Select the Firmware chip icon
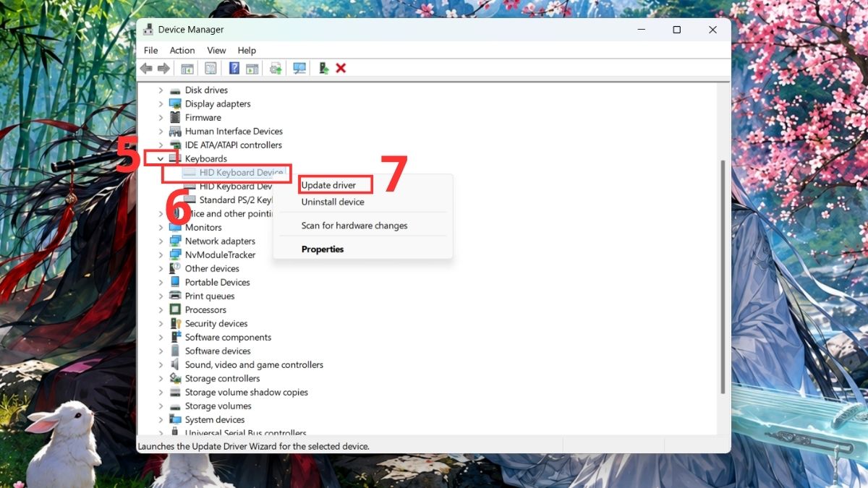The height and width of the screenshot is (488, 868). tap(175, 117)
